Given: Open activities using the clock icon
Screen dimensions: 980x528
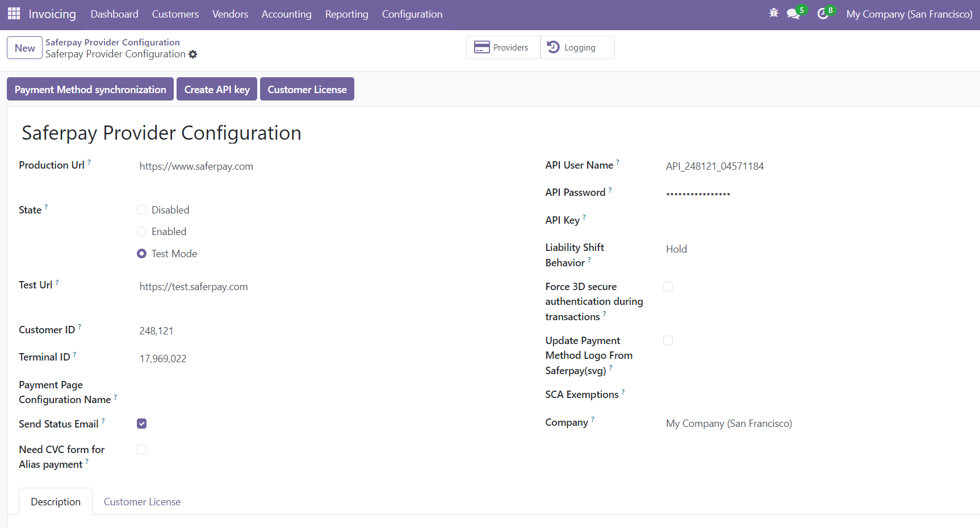Looking at the screenshot, I should [x=823, y=12].
